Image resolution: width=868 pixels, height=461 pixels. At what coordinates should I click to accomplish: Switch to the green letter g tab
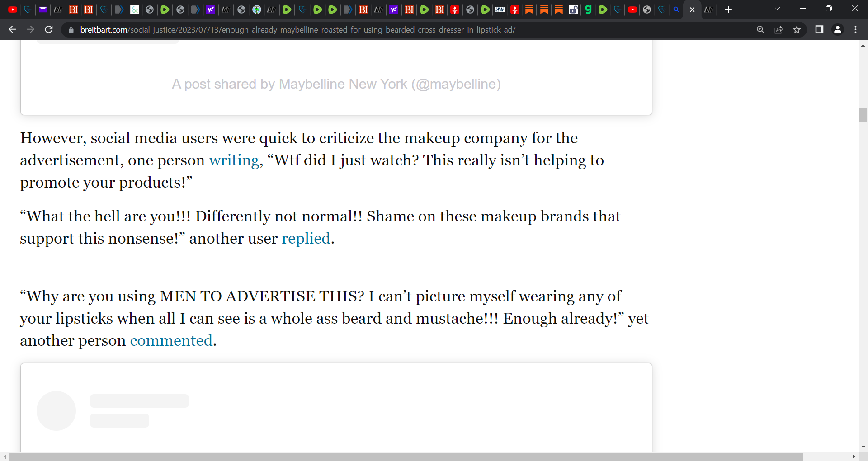point(588,9)
